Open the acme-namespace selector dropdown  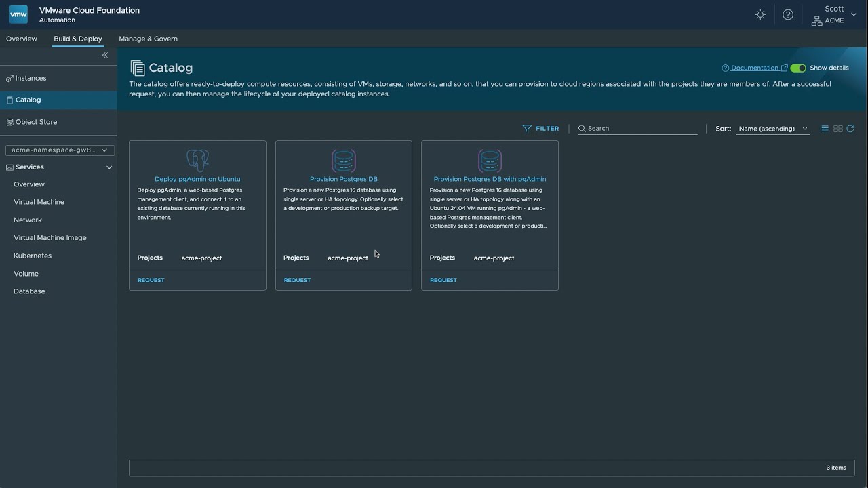point(60,150)
